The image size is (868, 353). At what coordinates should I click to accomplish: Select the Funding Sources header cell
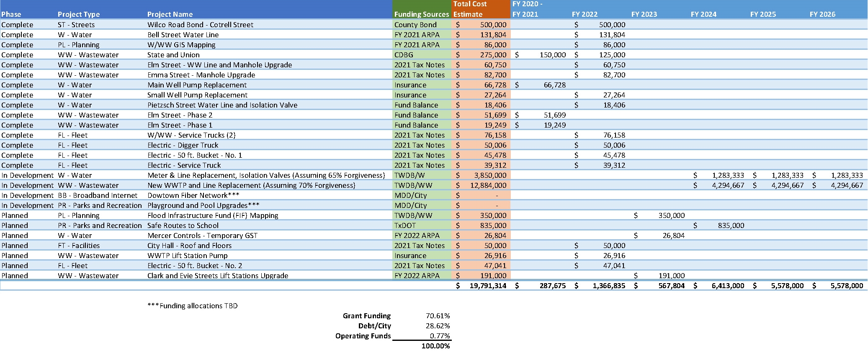point(422,14)
